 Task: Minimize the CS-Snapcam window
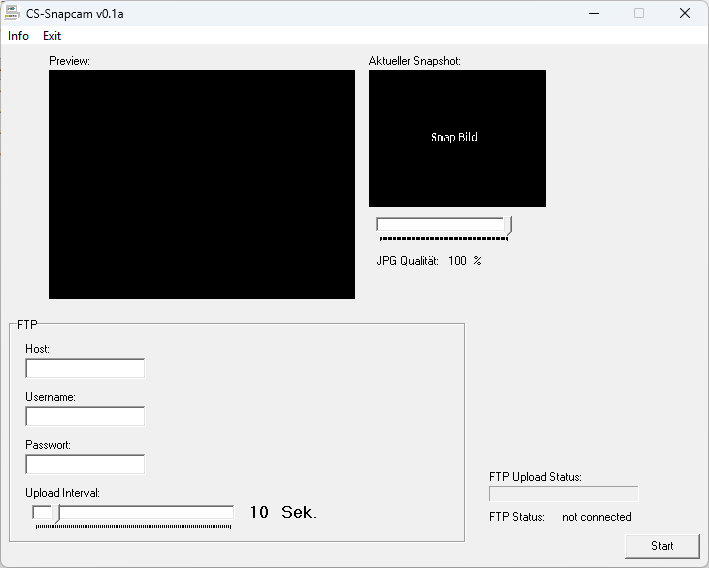pos(594,13)
